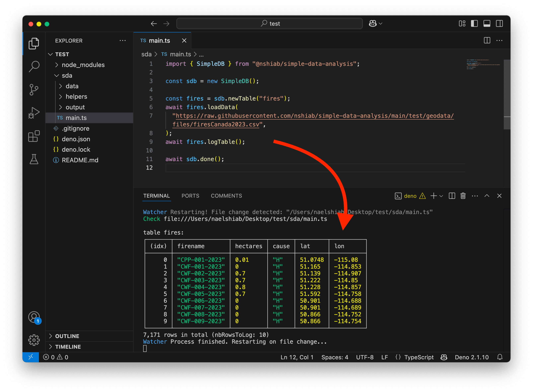Open the Customize Layout icon
This screenshot has height=392, width=533.
point(462,23)
